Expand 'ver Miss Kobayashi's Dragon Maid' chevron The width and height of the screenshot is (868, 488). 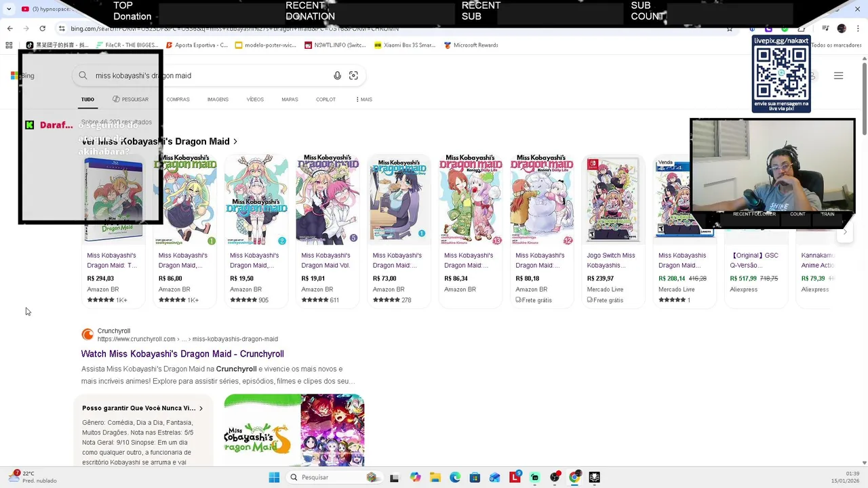(x=235, y=142)
